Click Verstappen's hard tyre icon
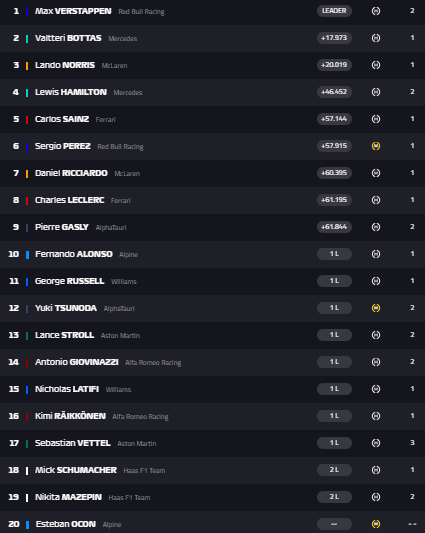 [x=376, y=11]
